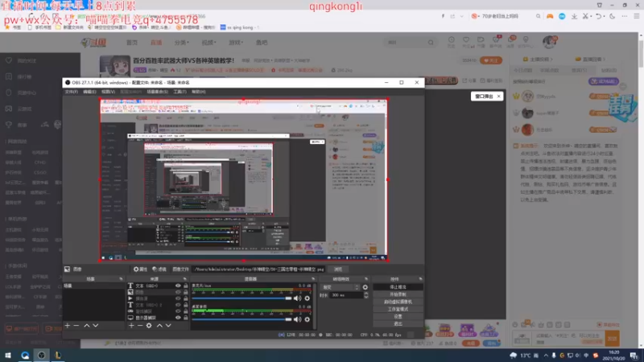
Task: Open source settings gear below sources list
Action: click(149, 326)
